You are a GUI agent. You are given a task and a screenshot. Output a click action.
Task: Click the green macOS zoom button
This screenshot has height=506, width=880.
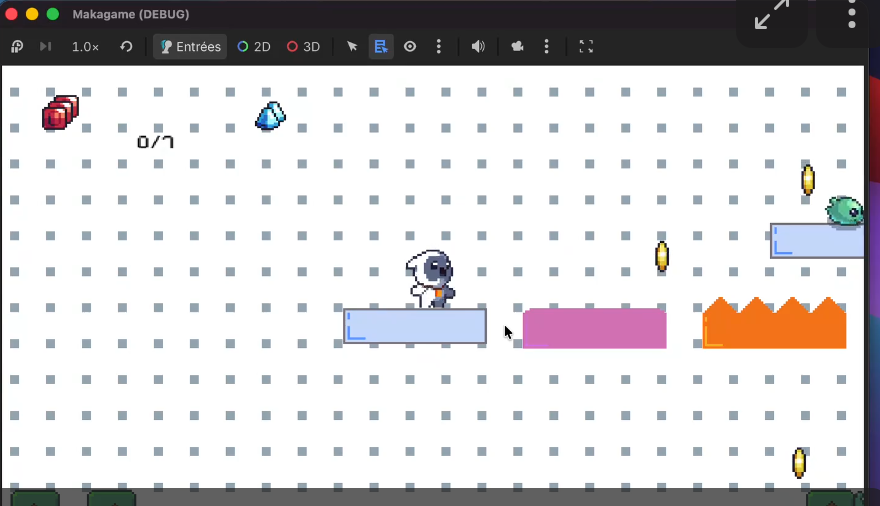pyautogui.click(x=53, y=14)
